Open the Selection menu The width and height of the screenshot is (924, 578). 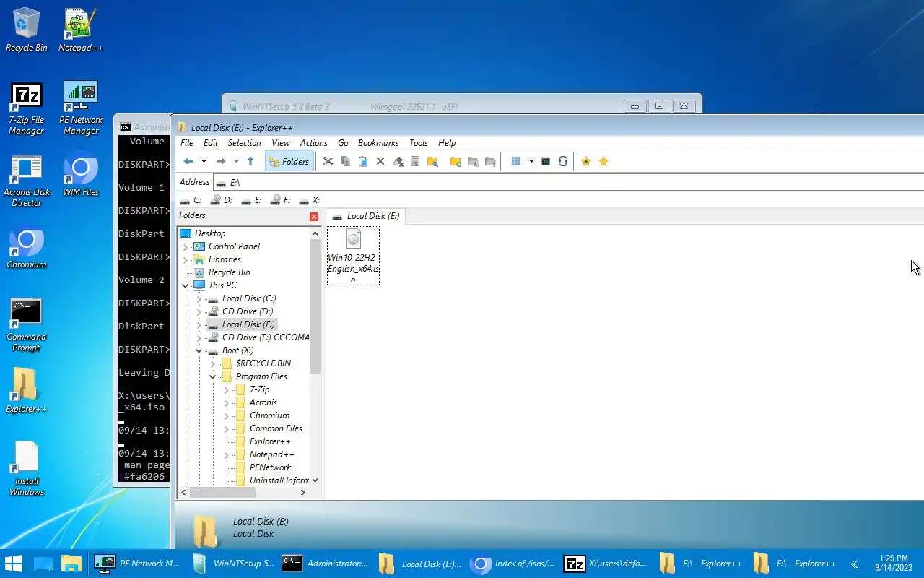point(245,143)
